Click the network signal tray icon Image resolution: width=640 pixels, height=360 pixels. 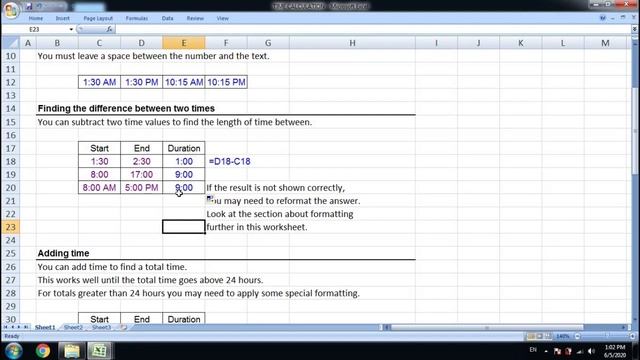coord(580,351)
